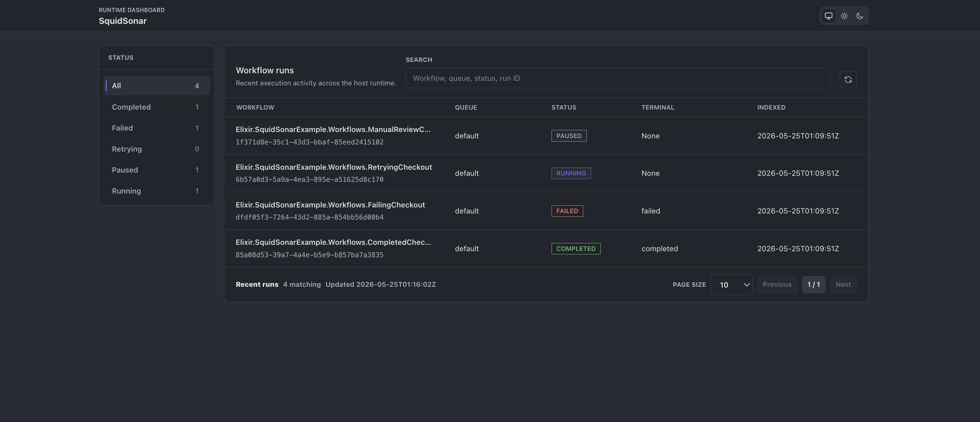Click run ID 1f371d8e-35c1-43d3-bbaf-85eed2415102

tap(309, 142)
